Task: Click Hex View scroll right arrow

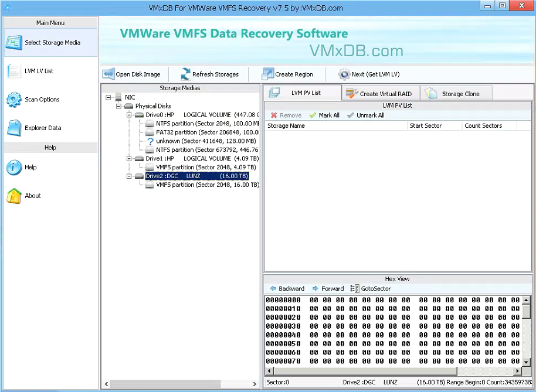Action: point(518,371)
